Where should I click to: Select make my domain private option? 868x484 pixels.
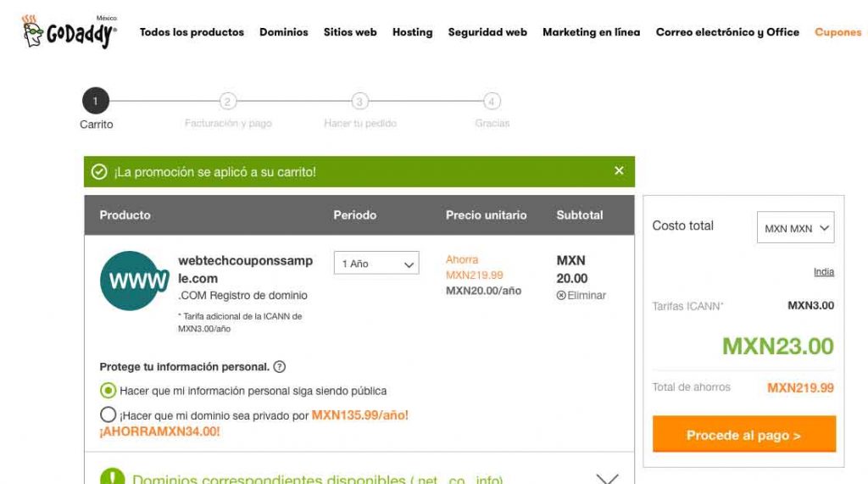coord(108,415)
